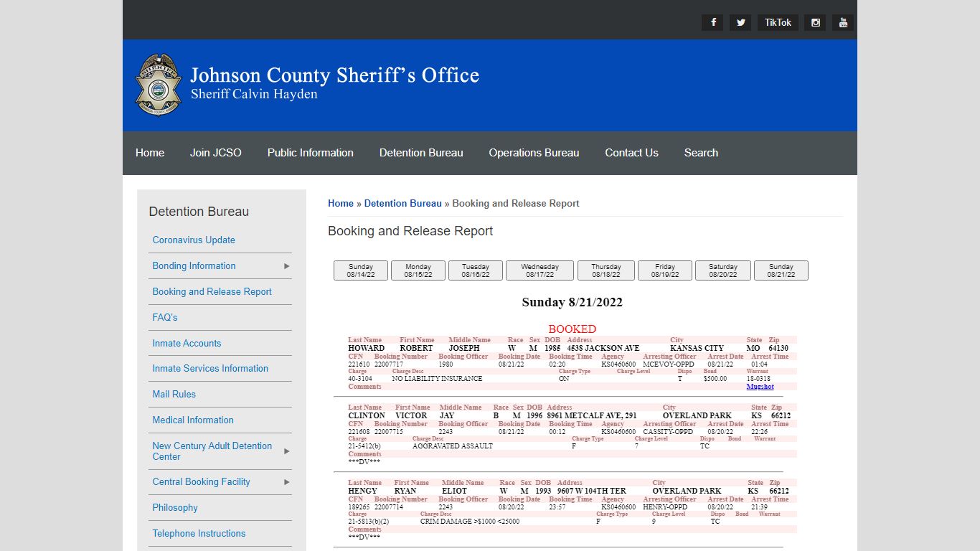
Task: Open the Instagram social icon
Action: point(815,22)
